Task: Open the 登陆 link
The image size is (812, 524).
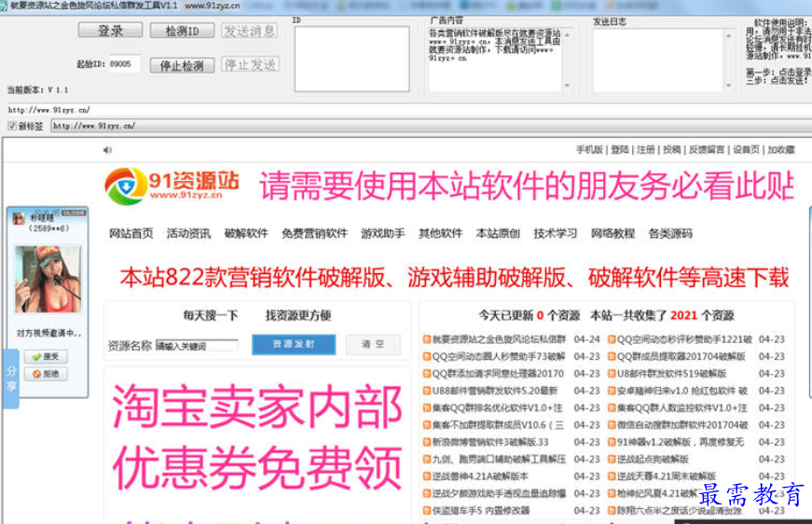Action: [x=619, y=149]
